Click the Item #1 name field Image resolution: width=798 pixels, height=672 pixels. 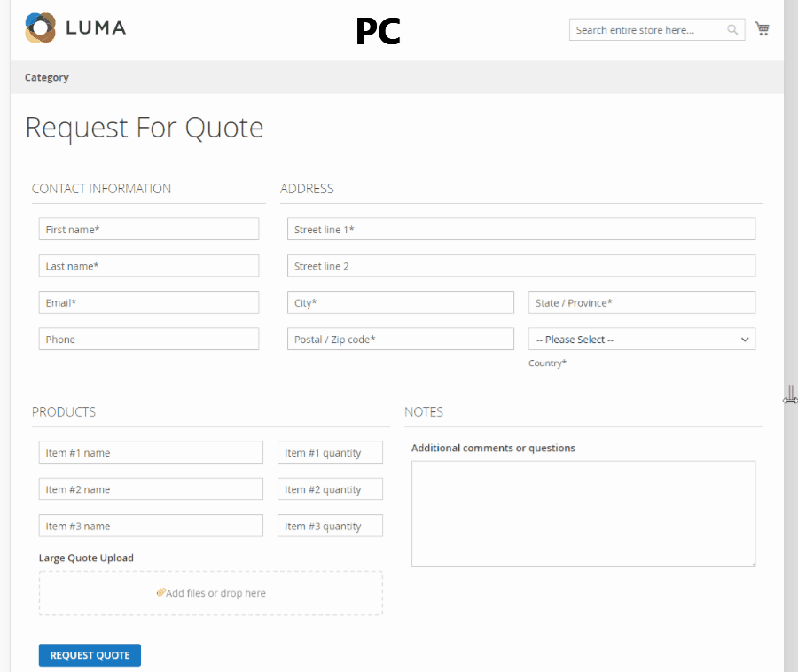(x=151, y=452)
